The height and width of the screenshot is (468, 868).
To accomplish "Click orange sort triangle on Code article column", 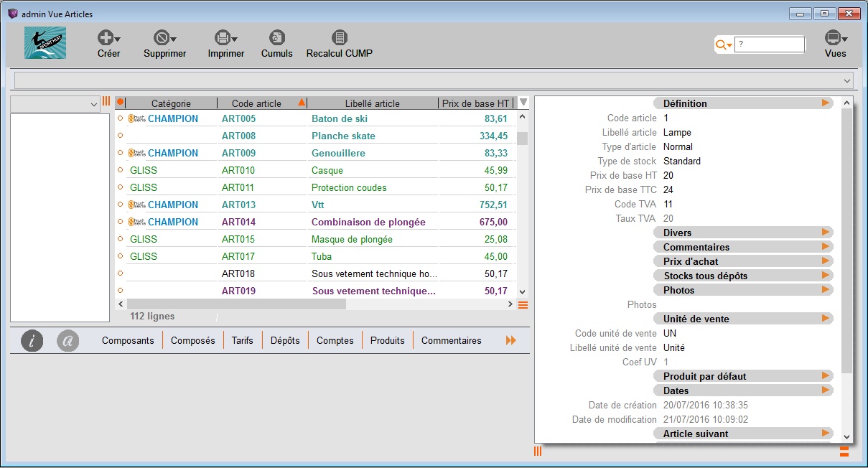I will [x=302, y=103].
